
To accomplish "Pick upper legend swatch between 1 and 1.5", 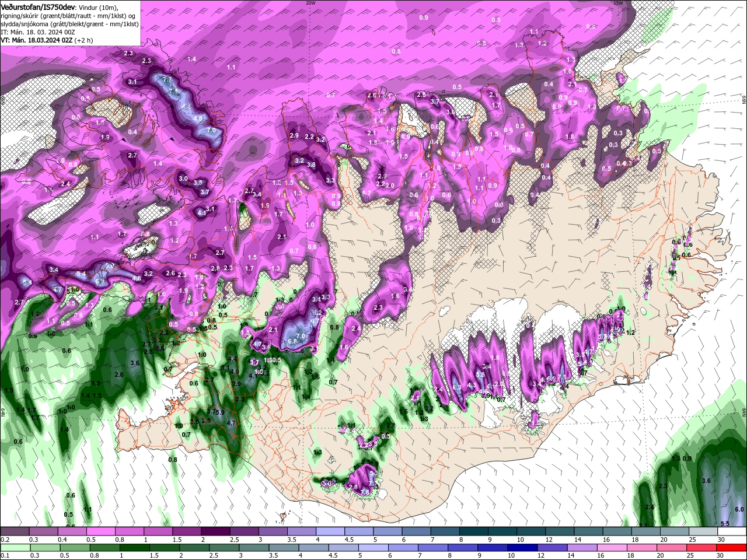I will (x=158, y=531).
